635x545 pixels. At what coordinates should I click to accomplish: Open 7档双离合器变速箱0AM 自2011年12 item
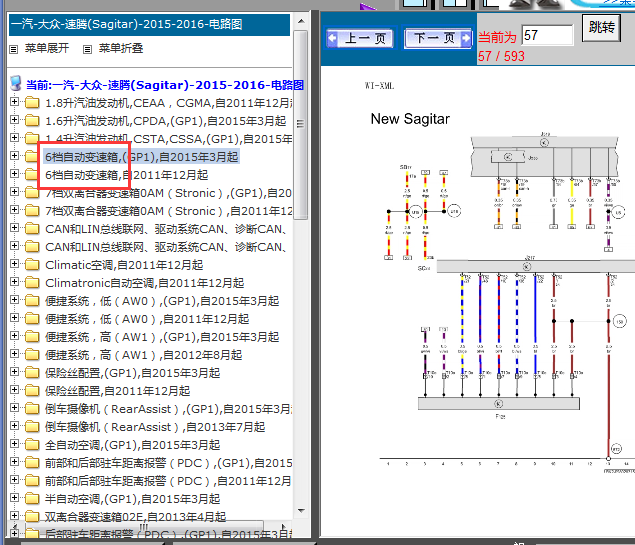[168, 211]
